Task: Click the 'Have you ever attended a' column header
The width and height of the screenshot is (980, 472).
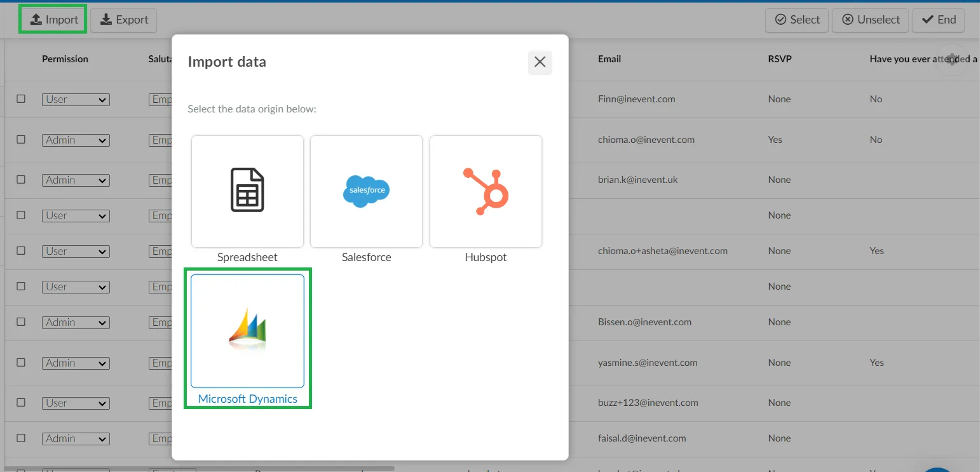Action: point(923,59)
